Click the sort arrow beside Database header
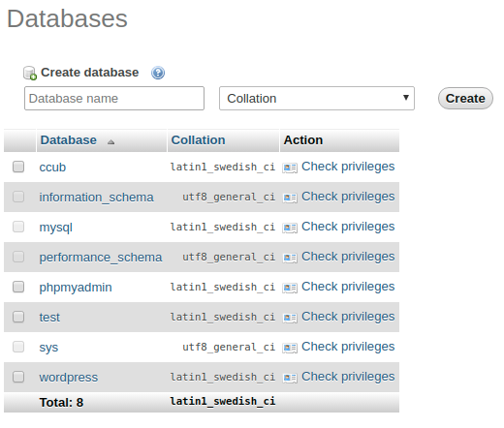The image size is (504, 428). coord(110,141)
